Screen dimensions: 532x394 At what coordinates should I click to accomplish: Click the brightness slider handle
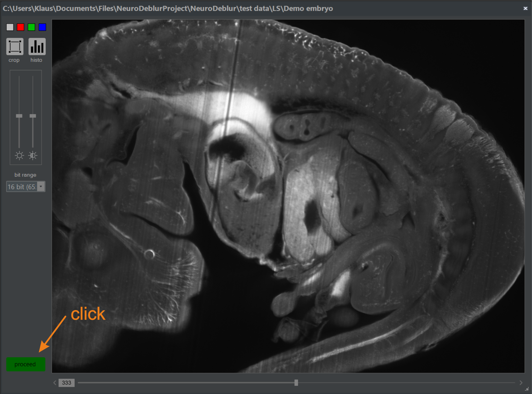pos(19,116)
